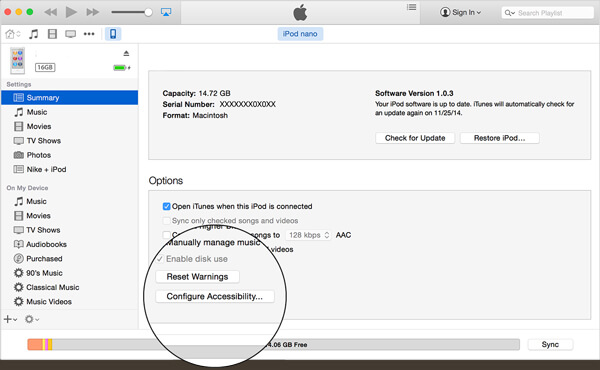Click Restore iPod button

499,138
